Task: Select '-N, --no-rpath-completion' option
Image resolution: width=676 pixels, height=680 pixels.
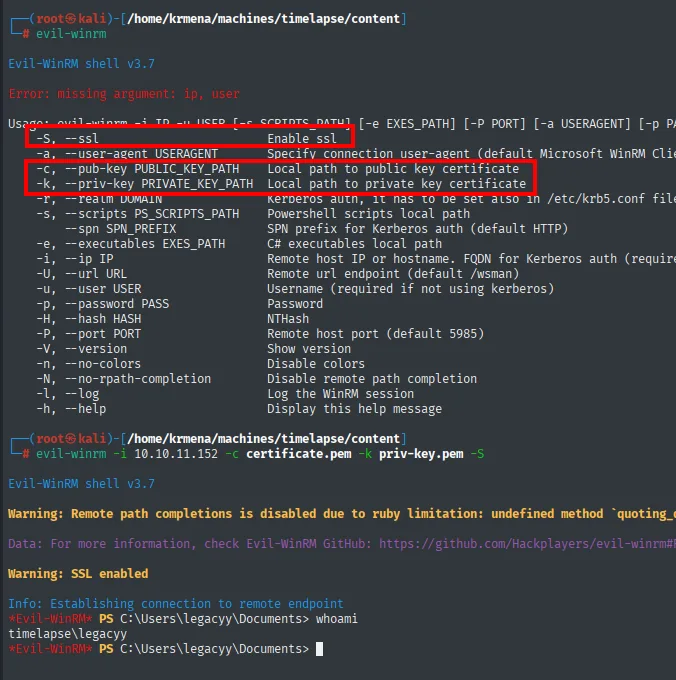Action: 124,379
